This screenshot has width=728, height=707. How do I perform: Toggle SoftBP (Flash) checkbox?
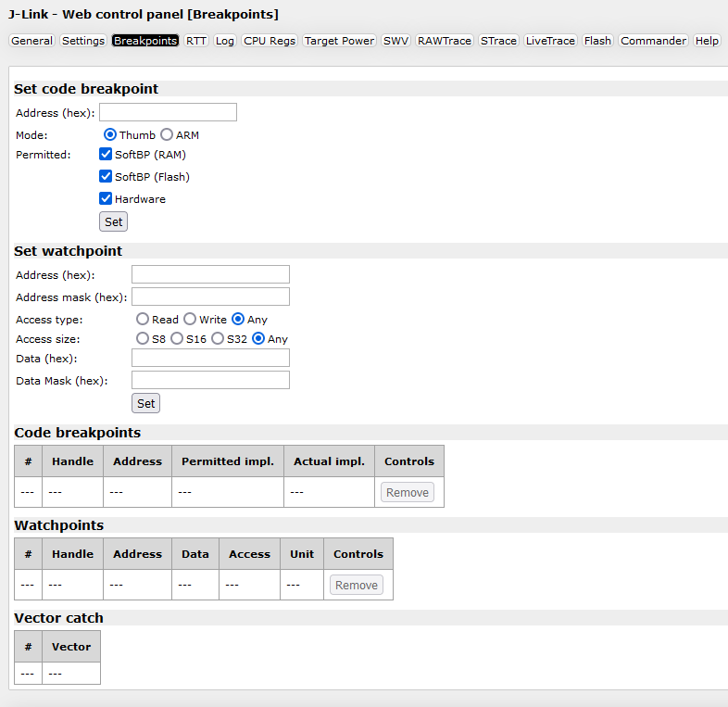click(106, 176)
